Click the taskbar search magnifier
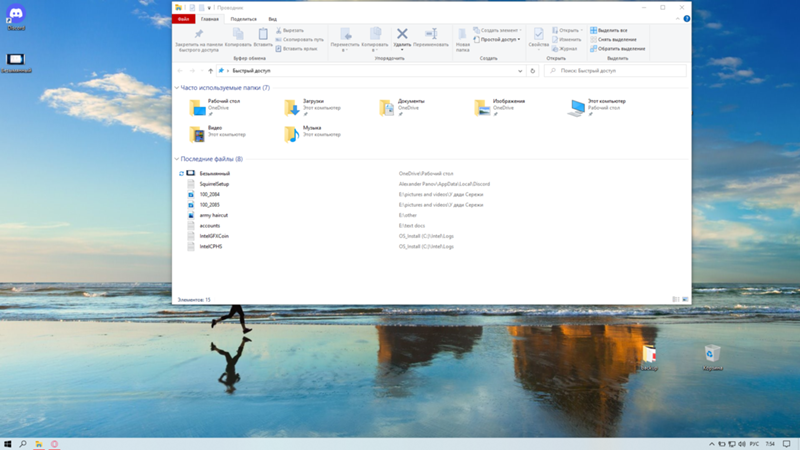Screen dimensions: 800x450 pyautogui.click(x=23, y=444)
